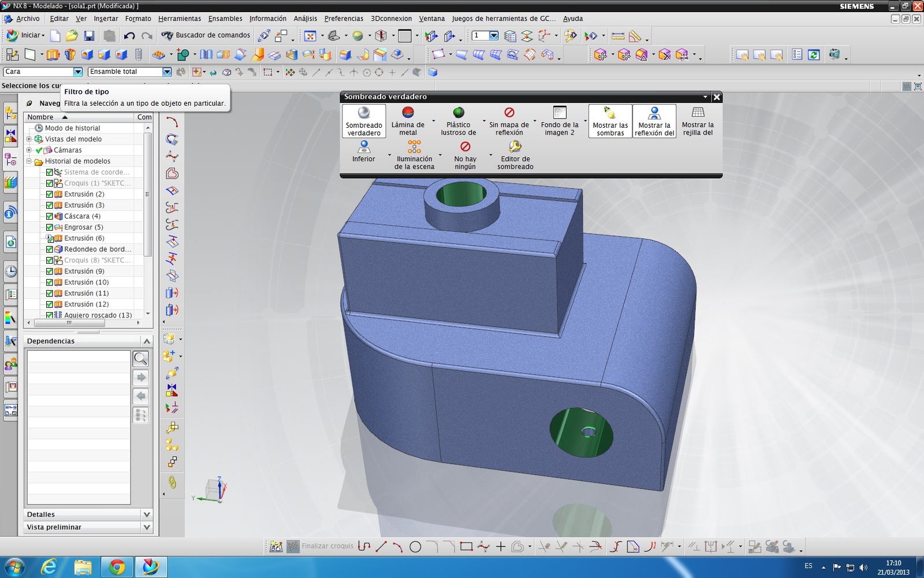Toggle Mostrar las sombras option
The image size is (924, 578).
tap(610, 121)
